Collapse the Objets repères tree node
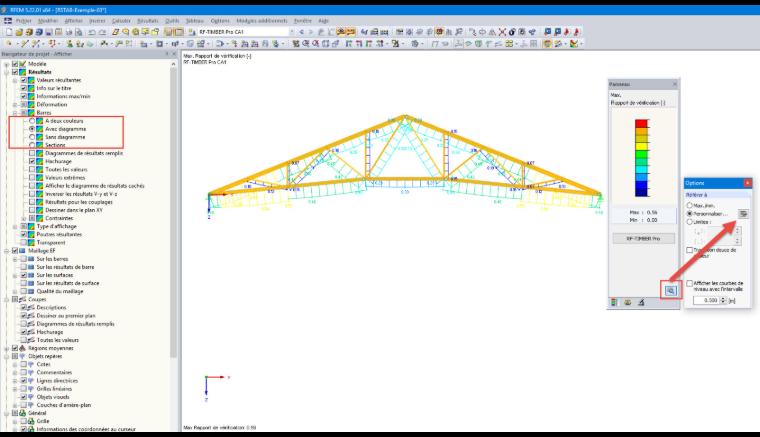This screenshot has width=760, height=437. coord(6,356)
